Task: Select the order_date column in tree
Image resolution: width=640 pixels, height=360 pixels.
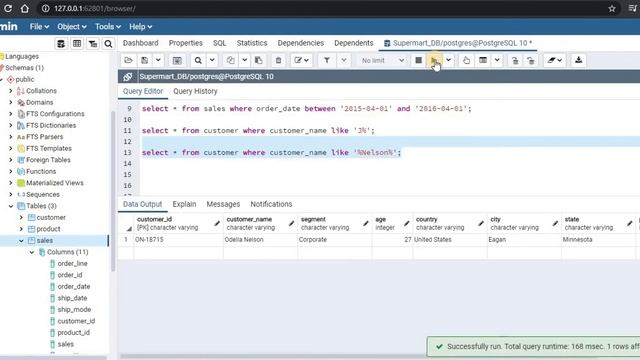Action: click(73, 287)
